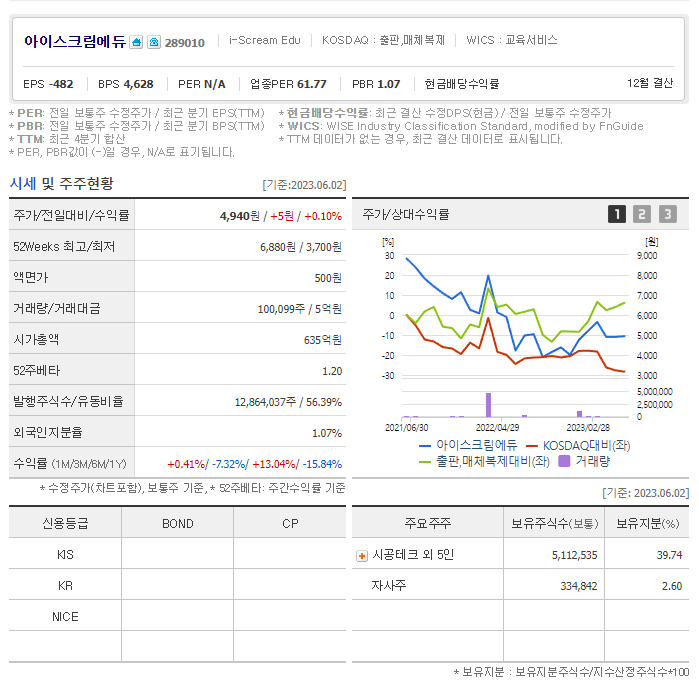Select the 자사주 row label
This screenshot has height=683, width=699.
tap(389, 585)
